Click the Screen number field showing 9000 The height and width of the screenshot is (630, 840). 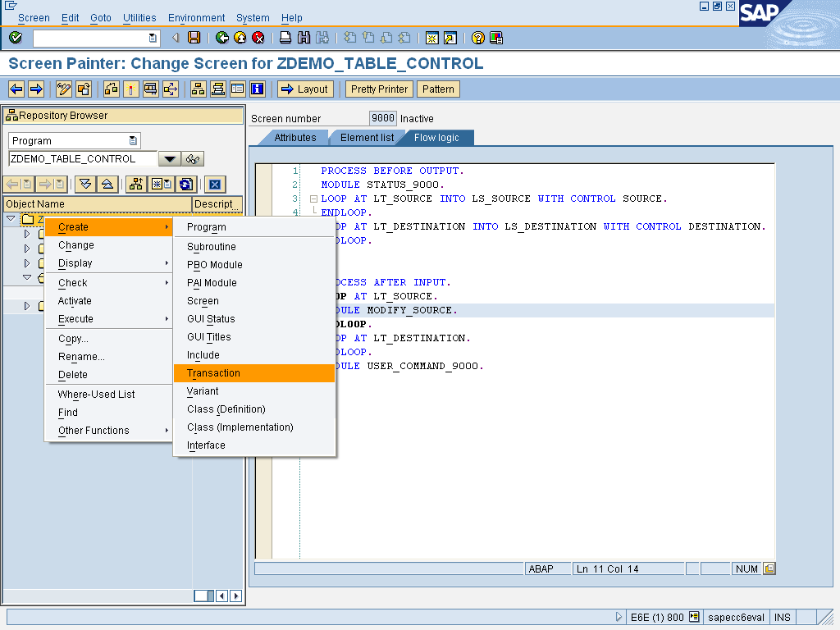click(382, 117)
